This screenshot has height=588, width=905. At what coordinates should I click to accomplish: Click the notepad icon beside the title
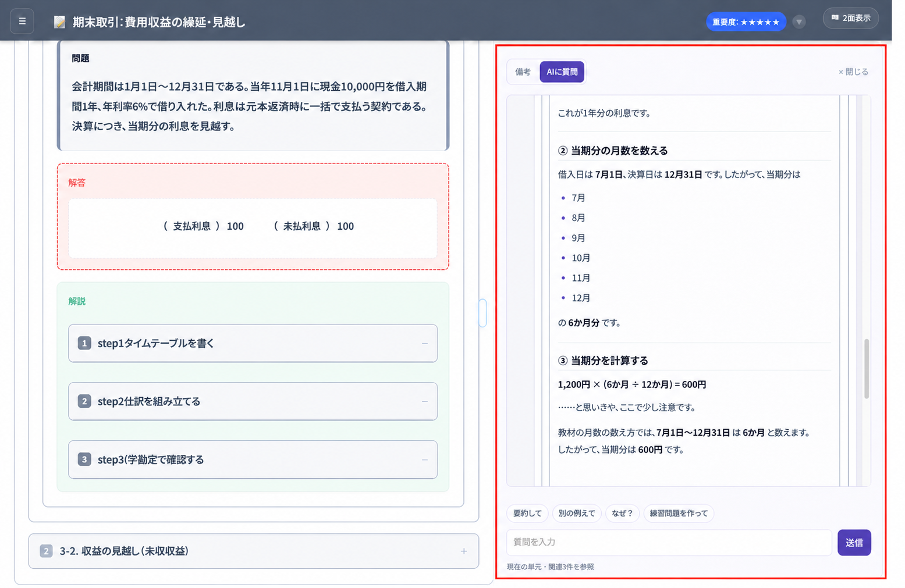(x=59, y=22)
